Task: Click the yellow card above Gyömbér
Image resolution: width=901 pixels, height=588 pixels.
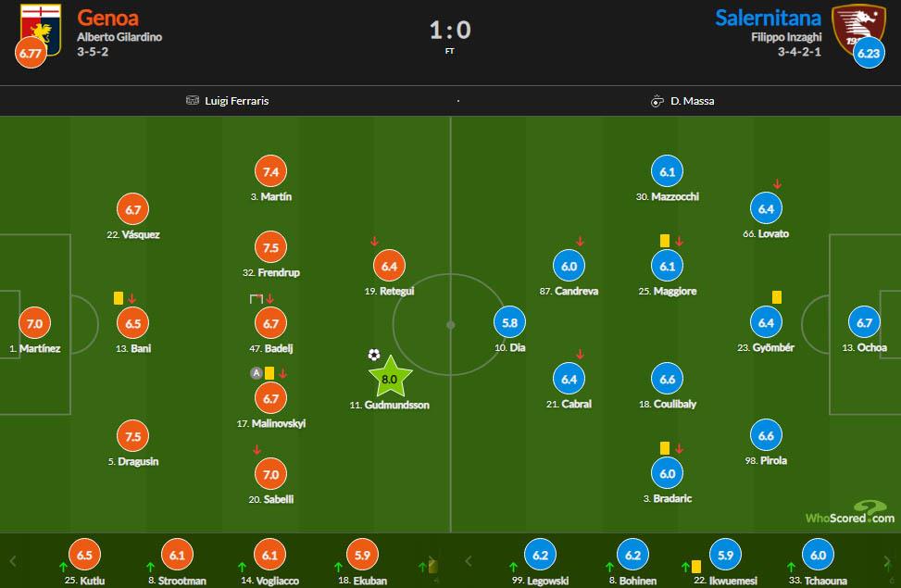Action: 777,297
